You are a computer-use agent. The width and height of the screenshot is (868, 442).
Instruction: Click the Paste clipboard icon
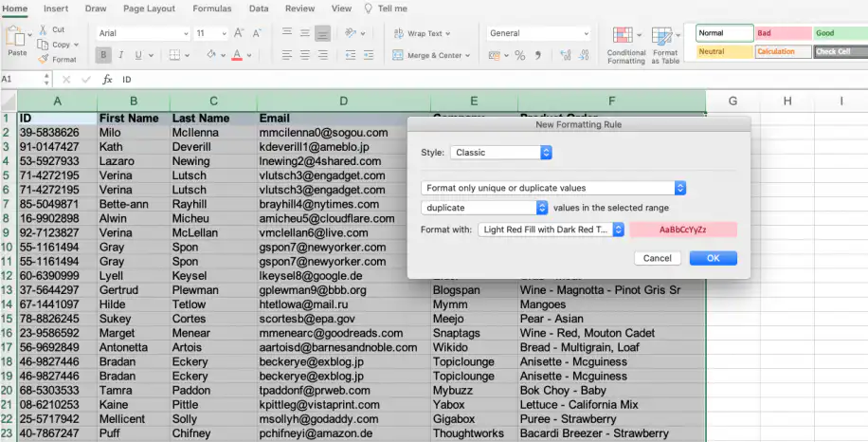(15, 37)
